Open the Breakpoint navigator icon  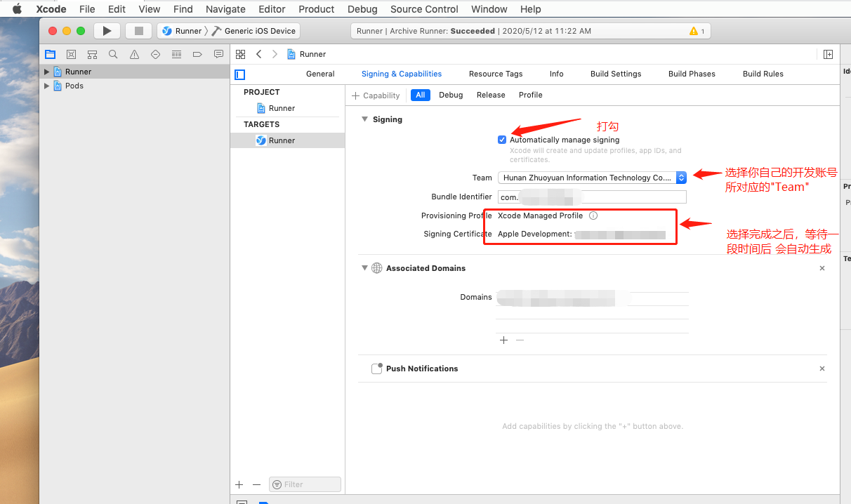pyautogui.click(x=197, y=54)
